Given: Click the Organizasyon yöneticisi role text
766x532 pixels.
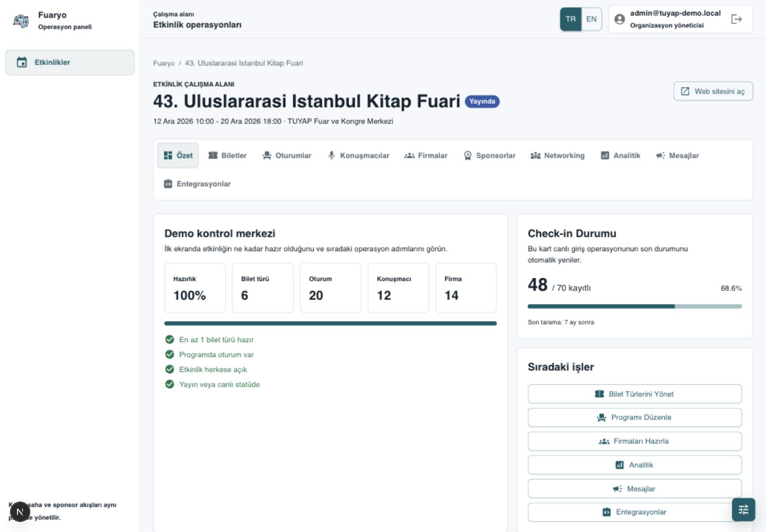Looking at the screenshot, I should pos(667,26).
